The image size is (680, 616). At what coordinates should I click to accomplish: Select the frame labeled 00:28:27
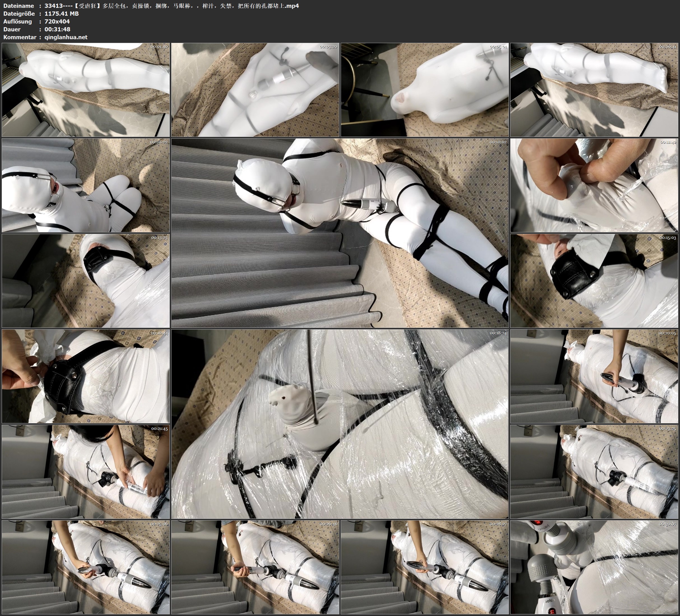[x=425, y=567]
